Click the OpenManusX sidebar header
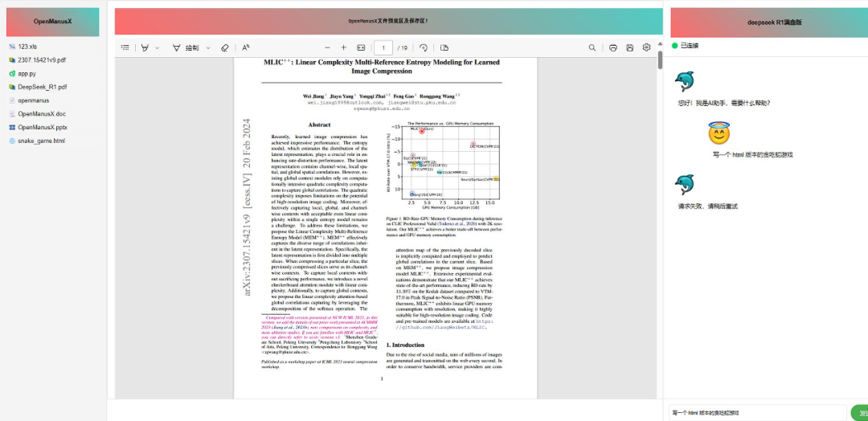The height and width of the screenshot is (421, 868). (52, 22)
